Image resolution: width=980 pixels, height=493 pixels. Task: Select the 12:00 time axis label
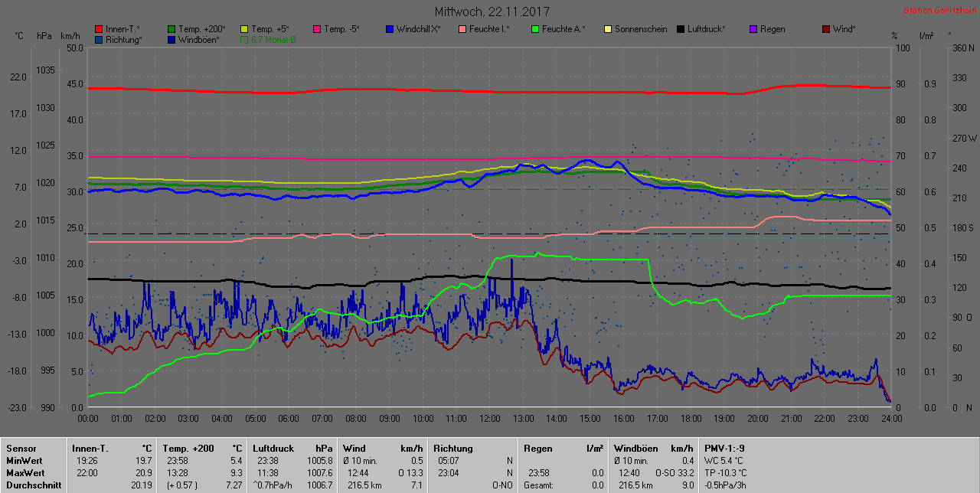[490, 419]
